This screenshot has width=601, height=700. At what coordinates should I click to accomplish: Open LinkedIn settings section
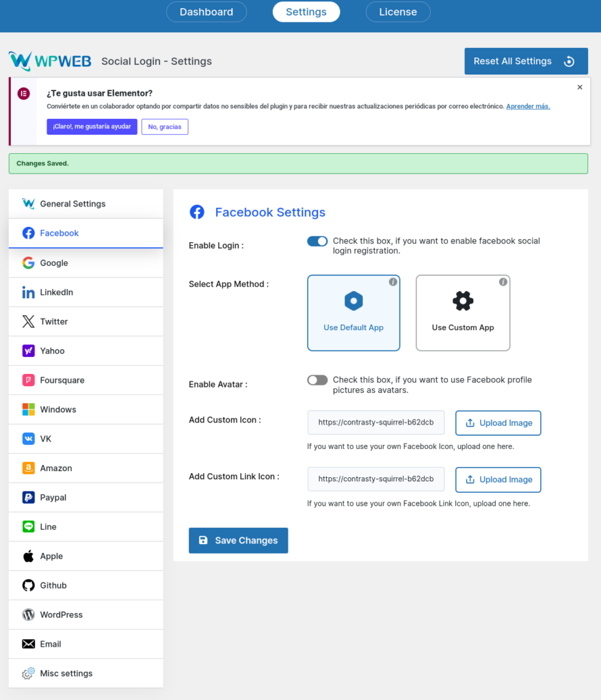[85, 292]
